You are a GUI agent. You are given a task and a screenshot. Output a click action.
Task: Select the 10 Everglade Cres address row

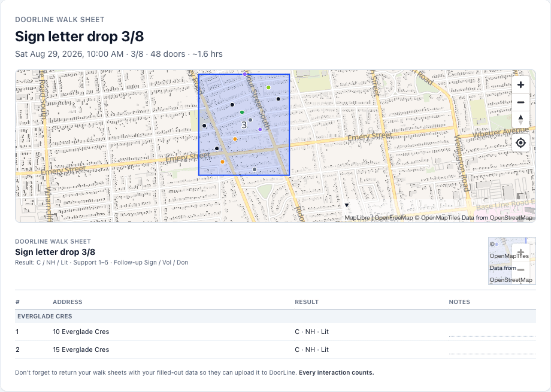click(275, 332)
